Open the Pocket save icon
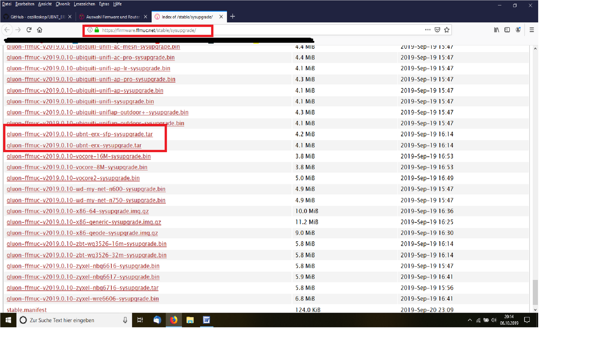Screen dimensions: 611x364 coord(437,30)
